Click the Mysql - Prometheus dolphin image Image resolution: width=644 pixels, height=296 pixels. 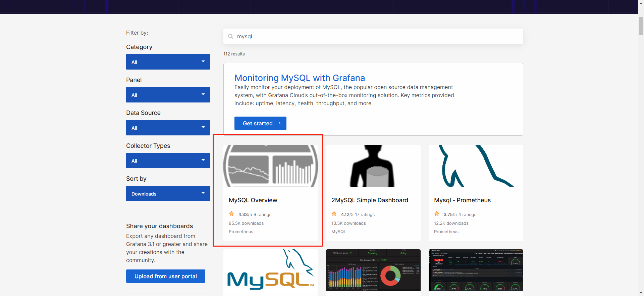tap(476, 166)
